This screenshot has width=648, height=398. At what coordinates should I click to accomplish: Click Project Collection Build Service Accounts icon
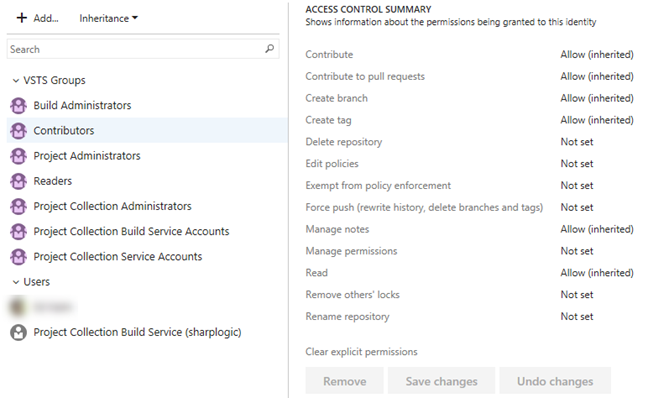(19, 231)
